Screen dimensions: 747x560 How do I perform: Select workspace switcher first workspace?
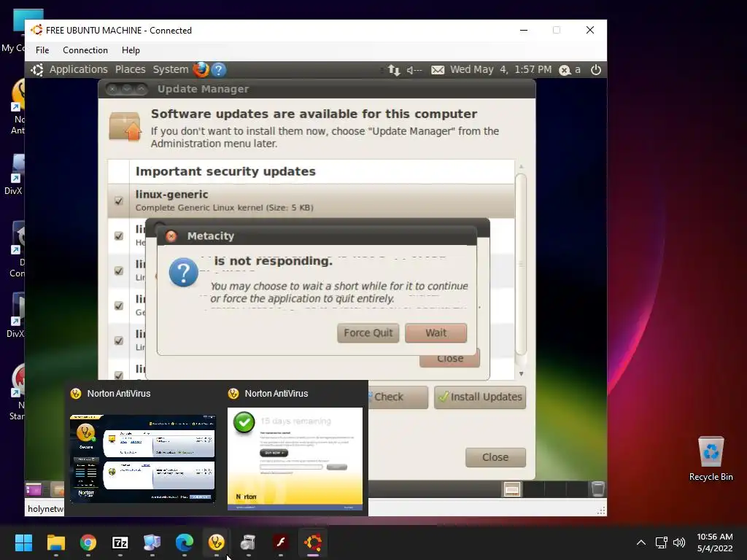tap(512, 489)
